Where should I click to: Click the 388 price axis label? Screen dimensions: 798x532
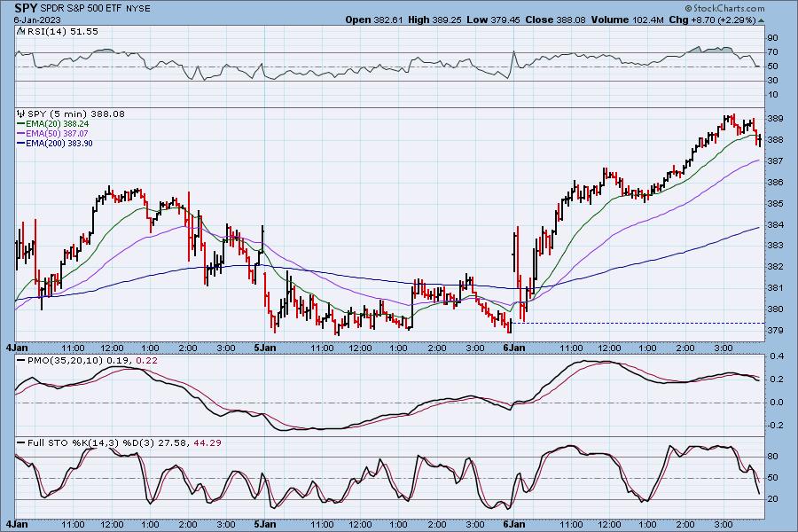click(x=775, y=139)
